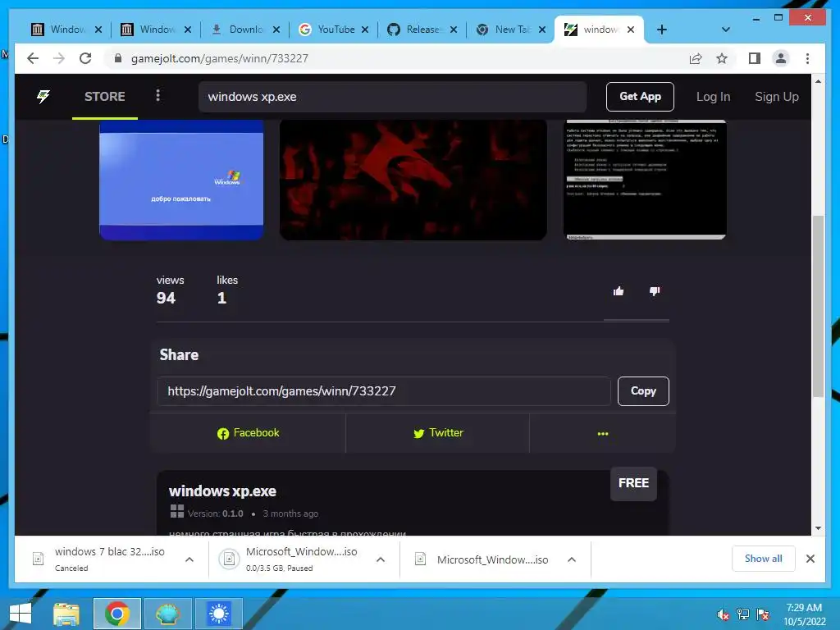Click the likes count showing 1
The height and width of the screenshot is (630, 840).
(221, 298)
